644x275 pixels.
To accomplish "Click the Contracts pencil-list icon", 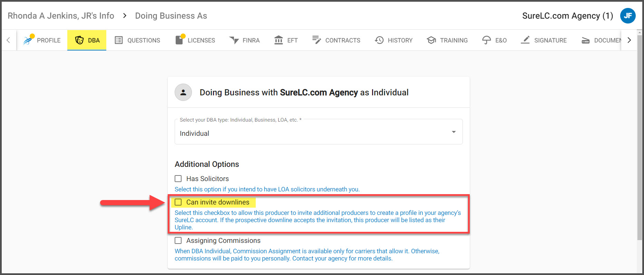I will pyautogui.click(x=316, y=40).
